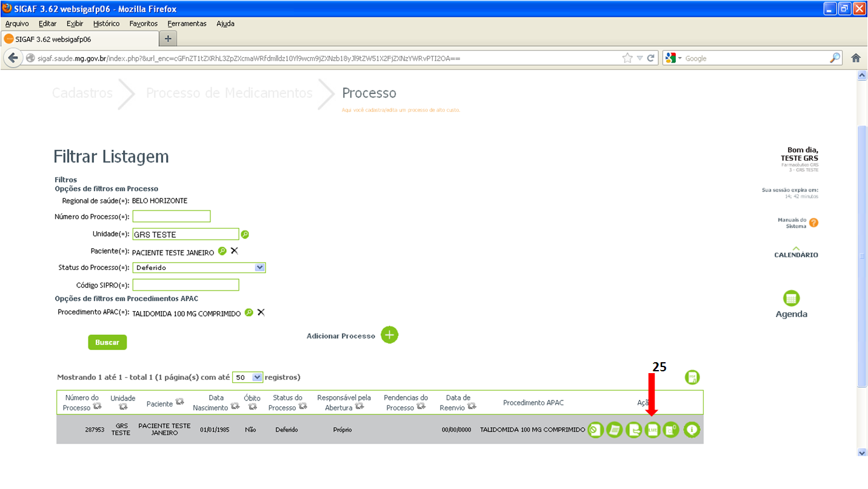Open the URL history dropdown arrow

coord(640,58)
